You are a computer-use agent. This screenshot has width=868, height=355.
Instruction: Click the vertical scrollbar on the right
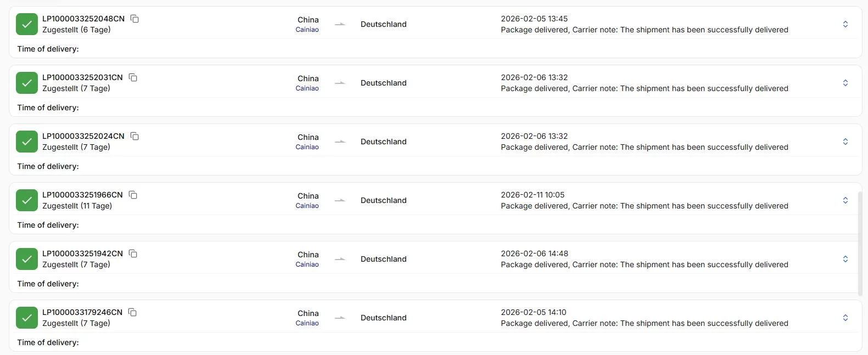click(x=860, y=244)
